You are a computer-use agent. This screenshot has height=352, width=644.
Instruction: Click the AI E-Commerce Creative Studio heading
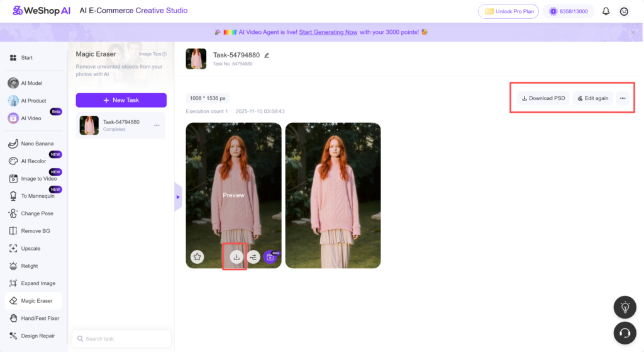pos(133,11)
